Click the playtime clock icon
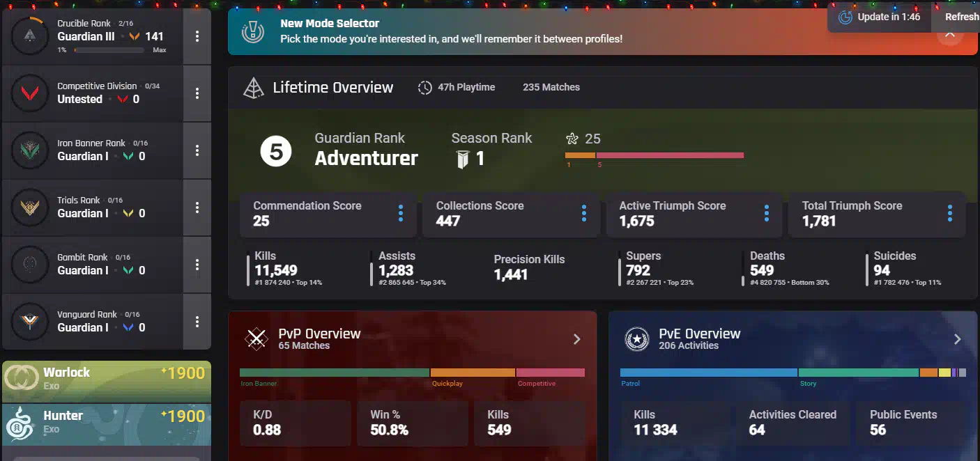The height and width of the screenshot is (461, 980). coord(424,88)
